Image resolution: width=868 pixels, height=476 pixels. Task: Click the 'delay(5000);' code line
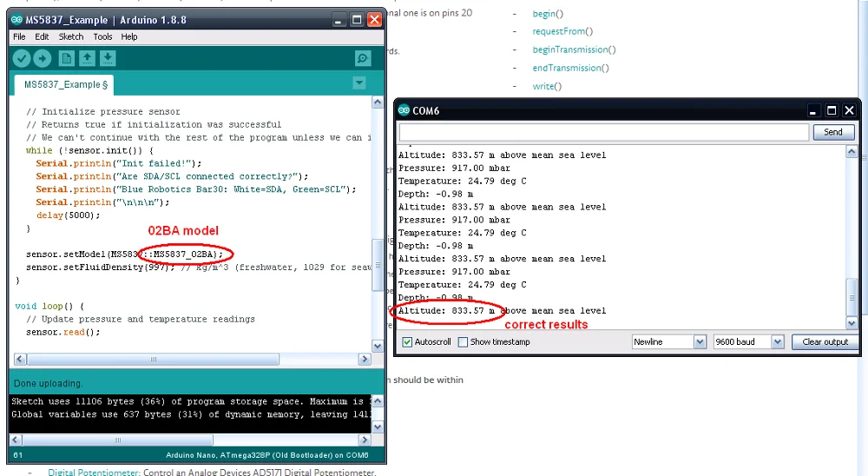click(68, 215)
